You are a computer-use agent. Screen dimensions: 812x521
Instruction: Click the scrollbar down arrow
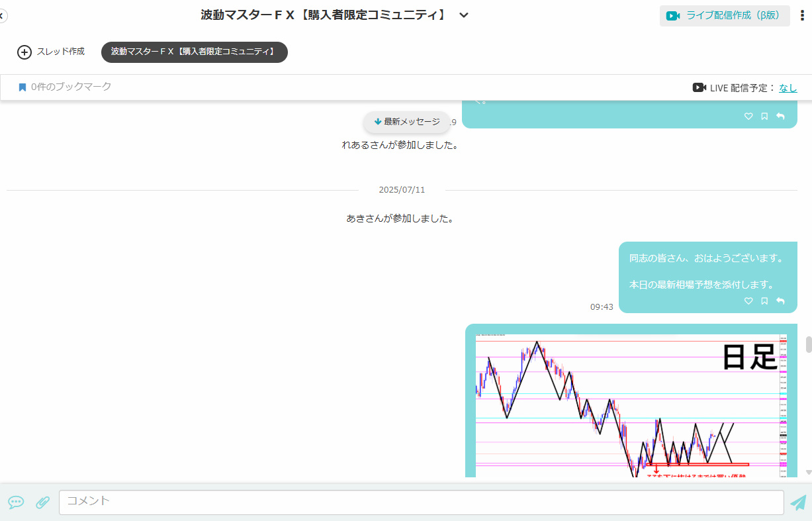point(808,472)
